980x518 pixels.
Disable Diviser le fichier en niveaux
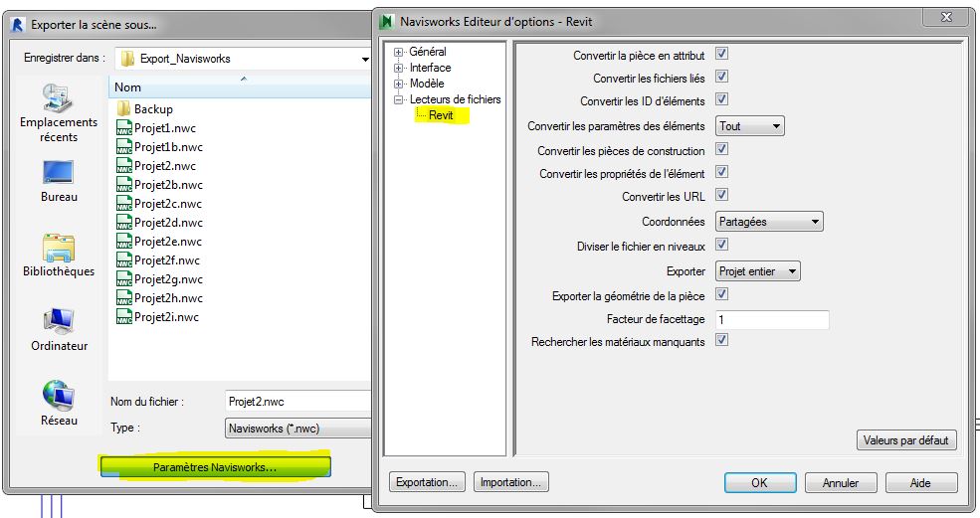722,245
